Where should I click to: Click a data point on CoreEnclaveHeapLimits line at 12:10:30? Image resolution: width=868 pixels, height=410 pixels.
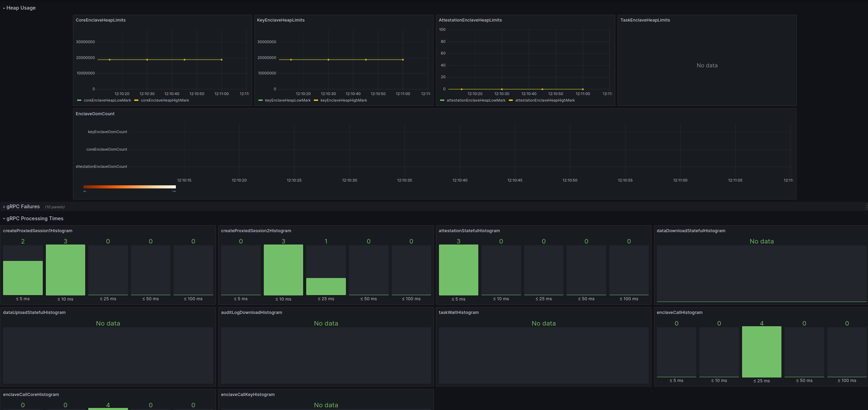pos(147,60)
